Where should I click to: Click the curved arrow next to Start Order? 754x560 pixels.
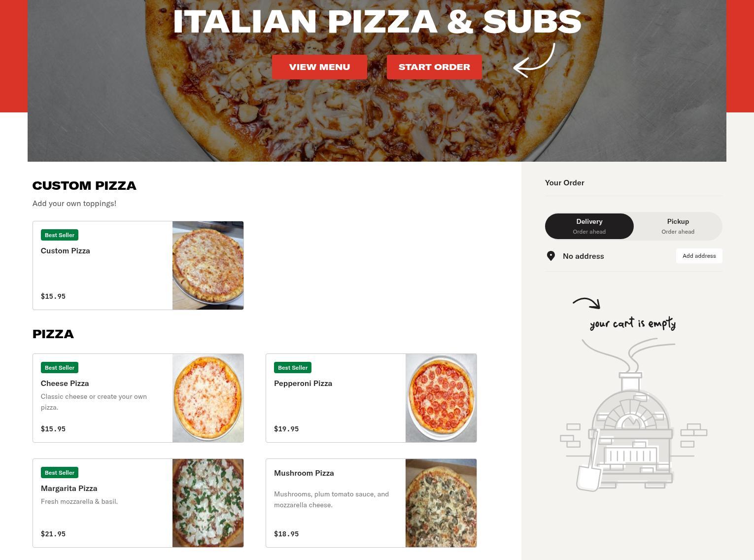[534, 60]
